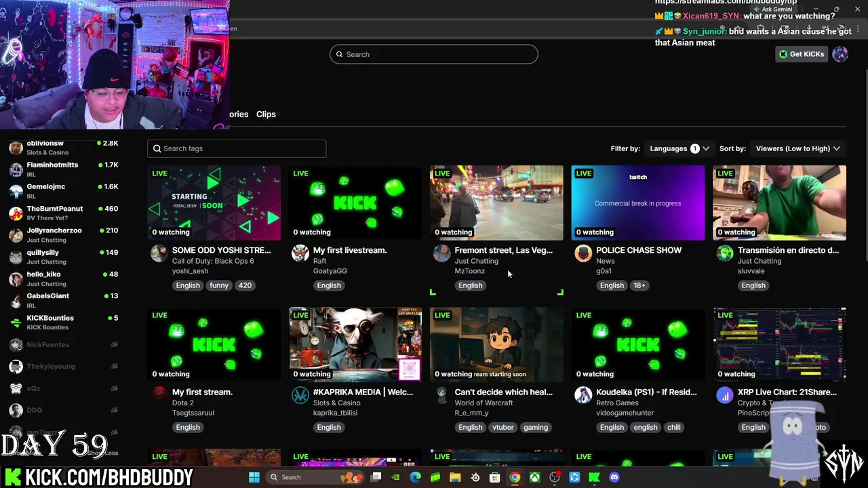This screenshot has width=868, height=488.
Task: Focus the Search tags input
Action: click(x=237, y=148)
